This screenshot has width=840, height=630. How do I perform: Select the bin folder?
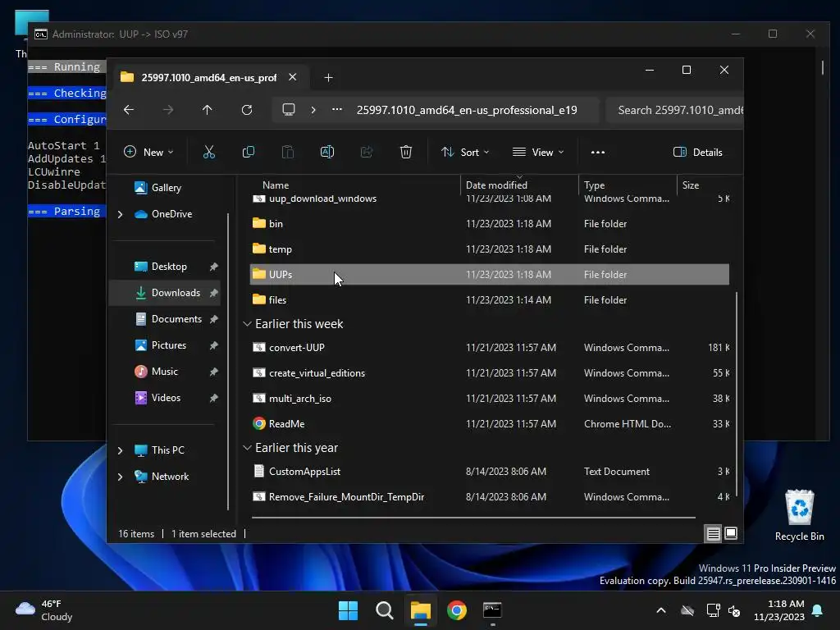[490, 223]
